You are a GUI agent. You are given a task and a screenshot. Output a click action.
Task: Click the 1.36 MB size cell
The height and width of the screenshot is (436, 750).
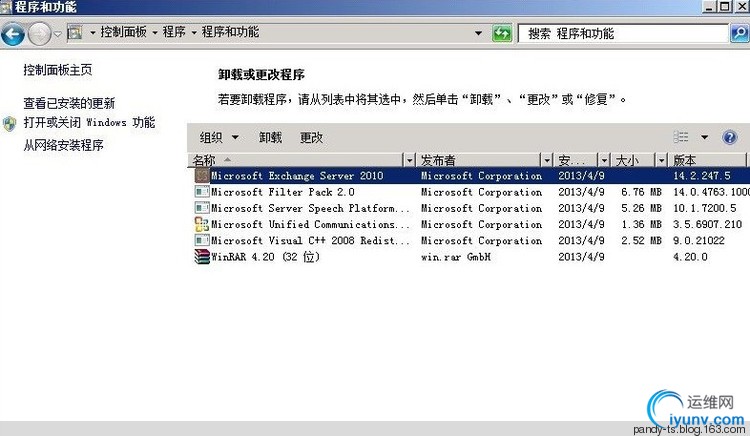(x=641, y=224)
